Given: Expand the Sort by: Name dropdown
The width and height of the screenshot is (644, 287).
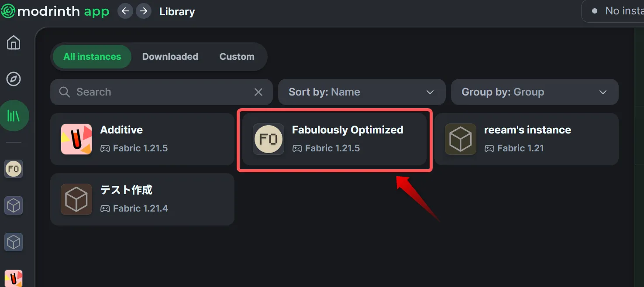Looking at the screenshot, I should click(x=362, y=92).
